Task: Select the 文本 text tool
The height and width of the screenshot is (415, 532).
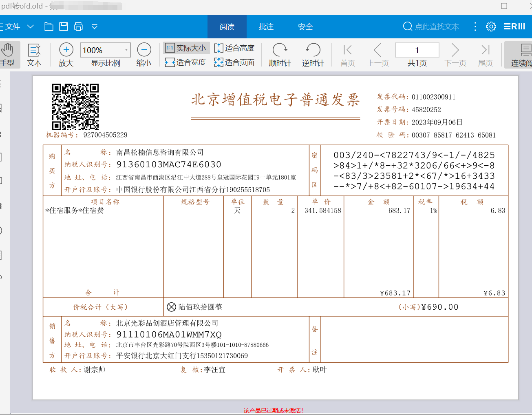Action: click(34, 55)
